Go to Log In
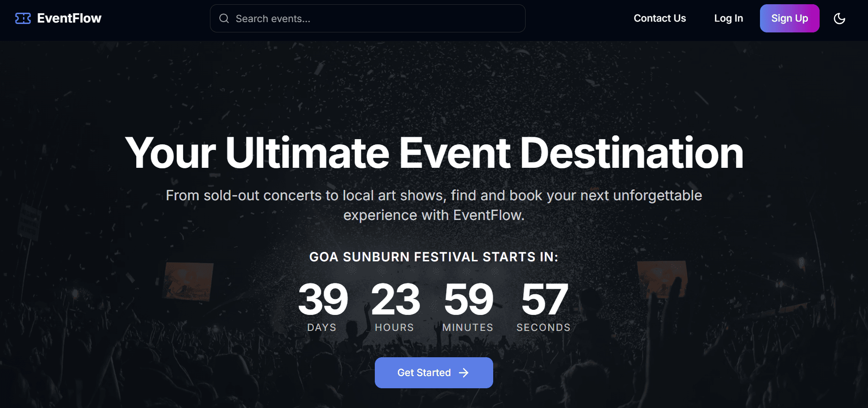 click(728, 18)
